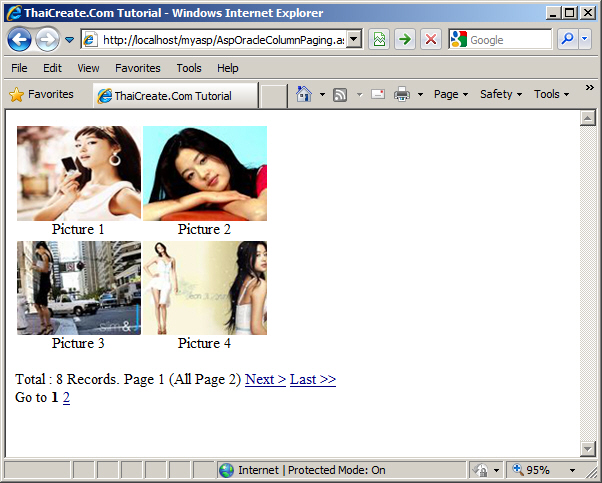This screenshot has width=602, height=483.
Task: Click the Internet Explorer title bar icon
Action: click(15, 13)
